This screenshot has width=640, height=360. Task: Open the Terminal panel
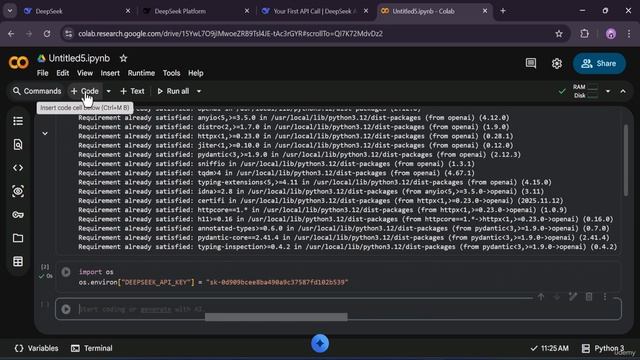pyautogui.click(x=91, y=348)
